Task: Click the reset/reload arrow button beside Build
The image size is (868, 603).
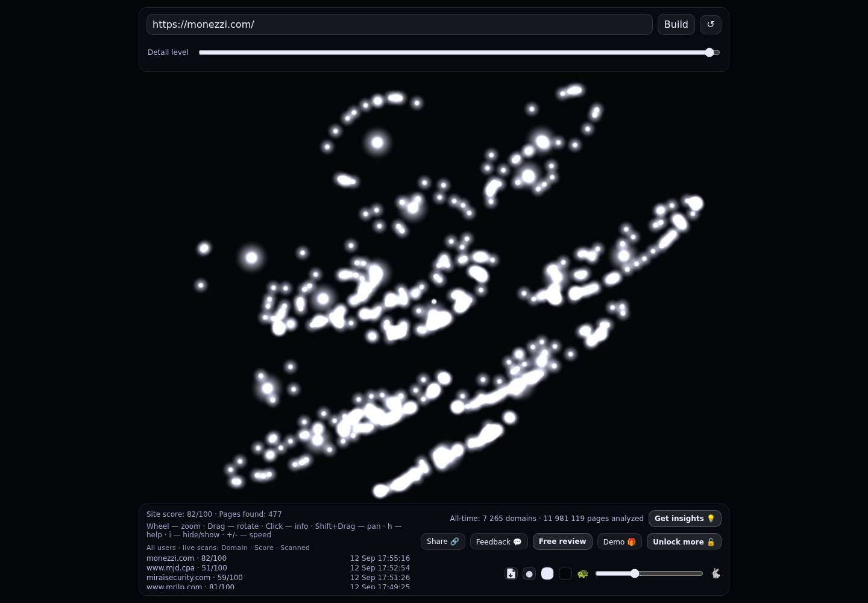Action: pyautogui.click(x=711, y=25)
